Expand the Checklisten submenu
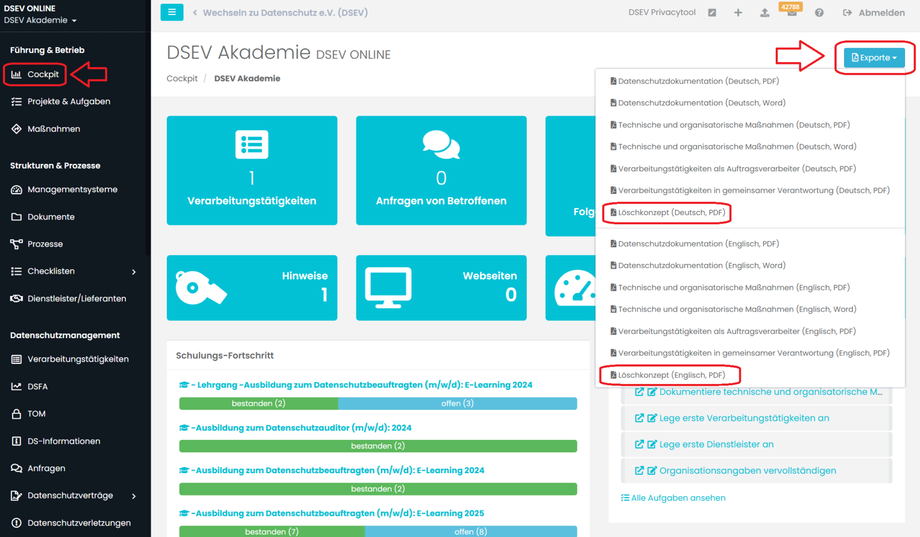The width and height of the screenshot is (920, 537). pos(134,272)
